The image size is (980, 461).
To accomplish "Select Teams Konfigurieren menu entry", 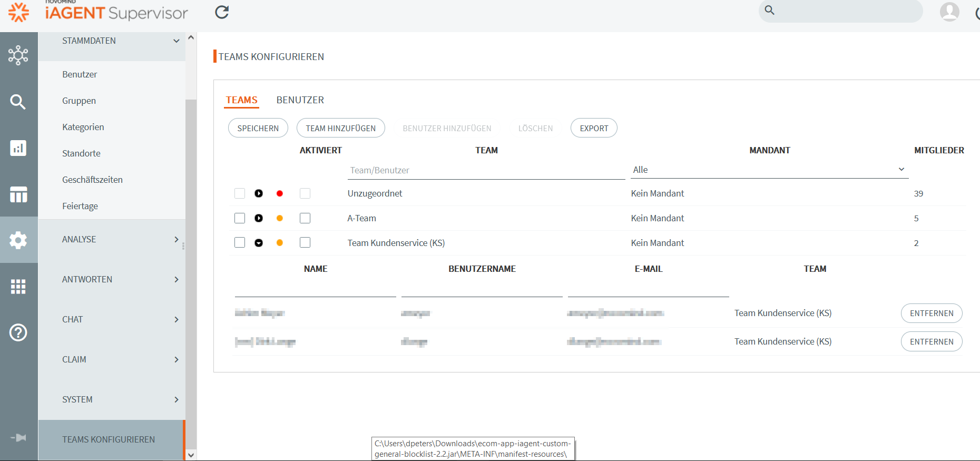I will (x=111, y=439).
